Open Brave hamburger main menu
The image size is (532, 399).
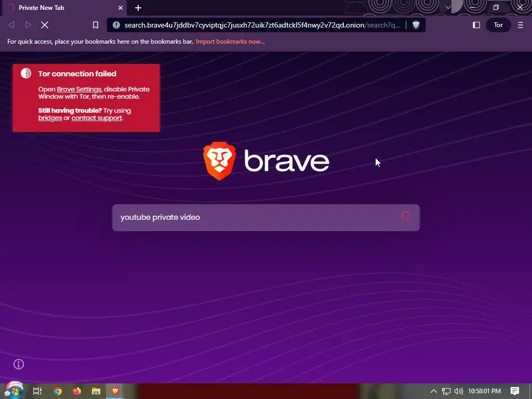click(521, 25)
